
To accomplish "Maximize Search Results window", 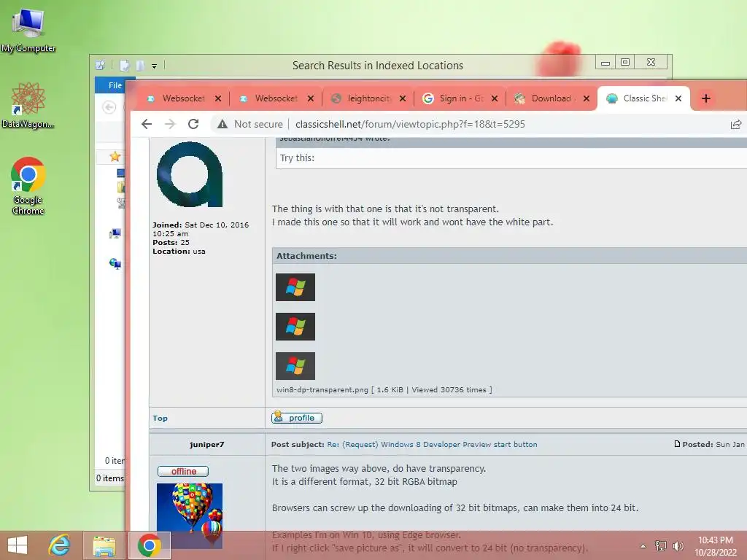I will tap(625, 63).
